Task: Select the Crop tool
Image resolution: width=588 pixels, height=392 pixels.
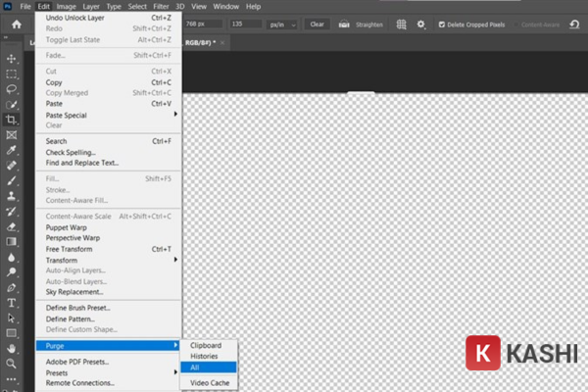Action: point(11,120)
